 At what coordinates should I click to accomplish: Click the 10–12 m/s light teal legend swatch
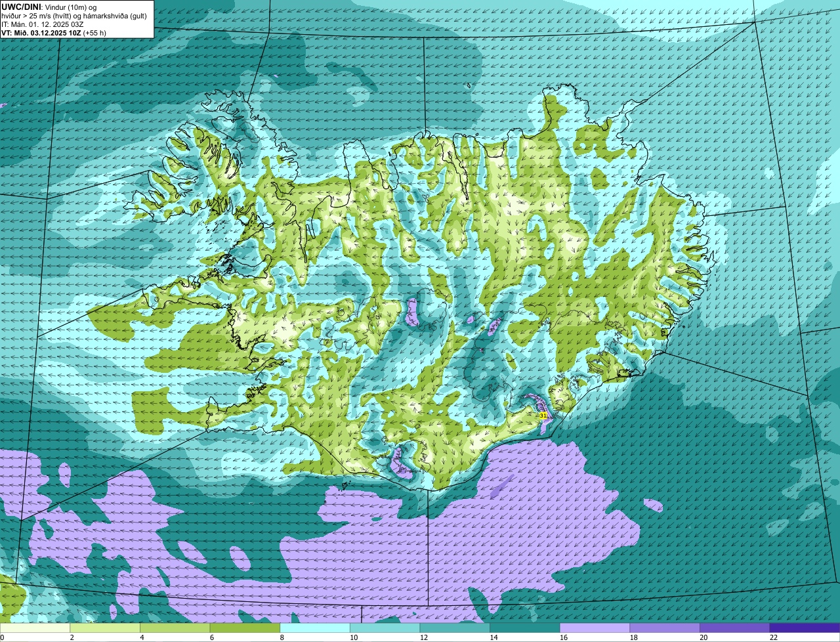(385, 628)
